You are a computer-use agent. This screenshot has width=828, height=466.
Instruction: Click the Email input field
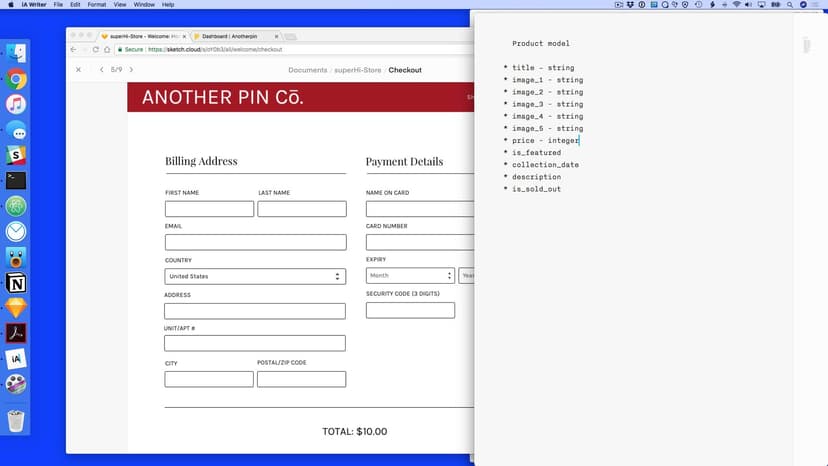[255, 242]
